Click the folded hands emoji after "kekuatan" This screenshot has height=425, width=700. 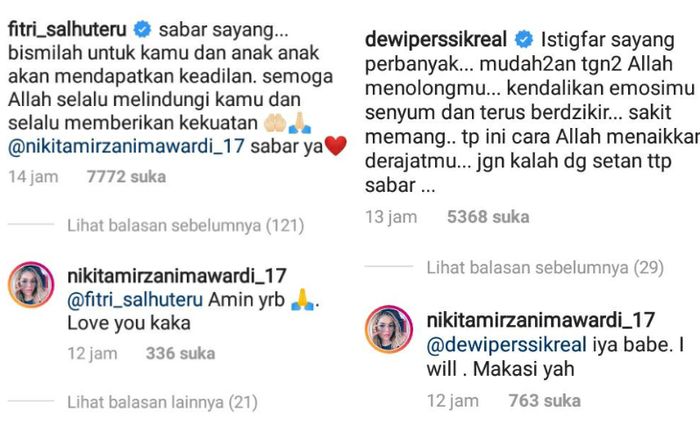tap(300, 123)
